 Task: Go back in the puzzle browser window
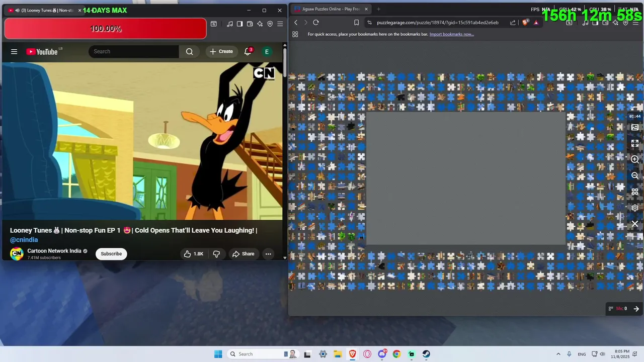(296, 23)
